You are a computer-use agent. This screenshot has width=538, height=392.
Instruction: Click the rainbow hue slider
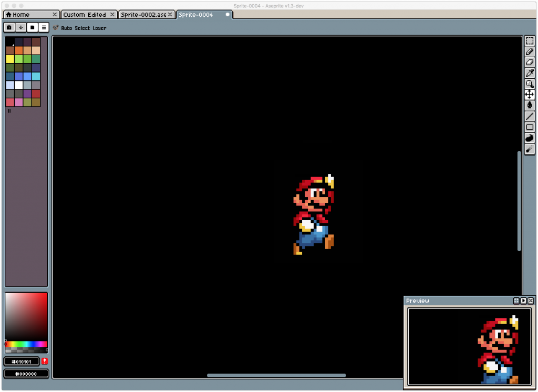(26, 344)
